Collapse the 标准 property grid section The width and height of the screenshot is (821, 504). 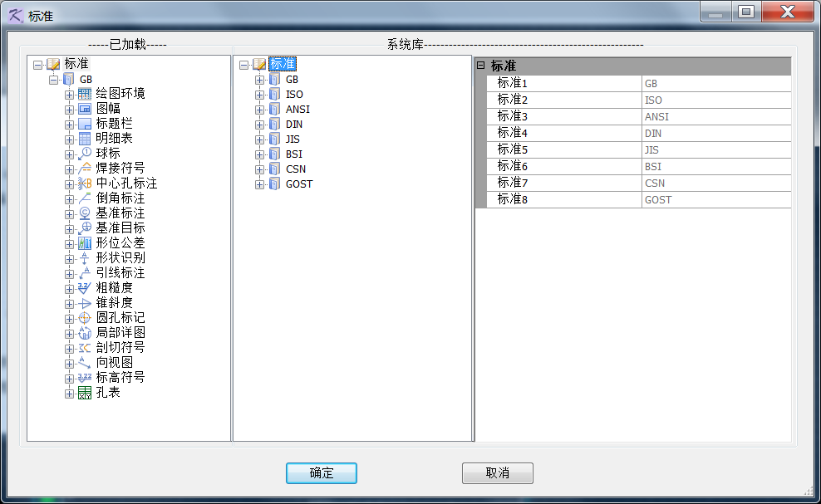pyautogui.click(x=480, y=66)
